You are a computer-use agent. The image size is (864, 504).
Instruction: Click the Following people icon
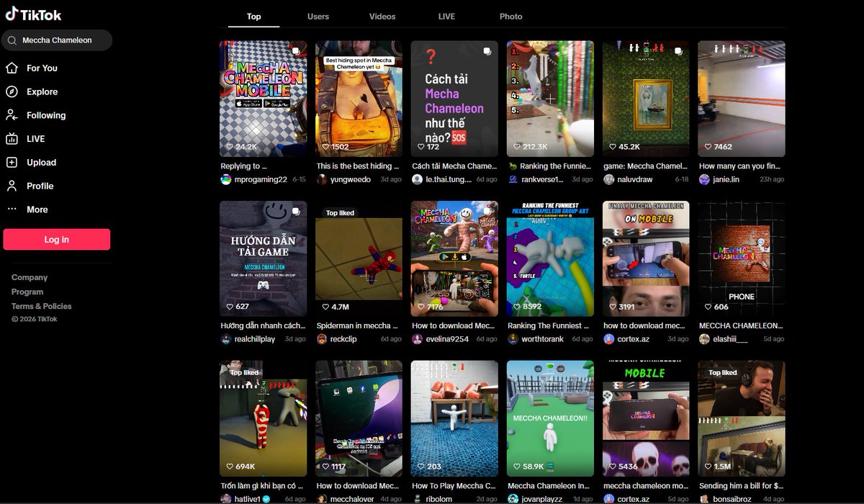click(x=12, y=115)
